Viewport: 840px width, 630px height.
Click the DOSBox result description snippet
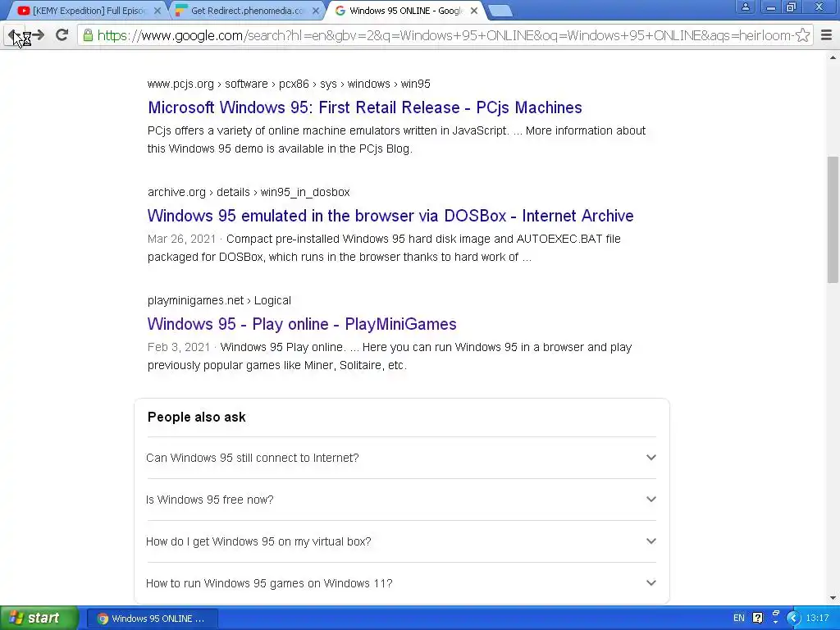coord(384,248)
